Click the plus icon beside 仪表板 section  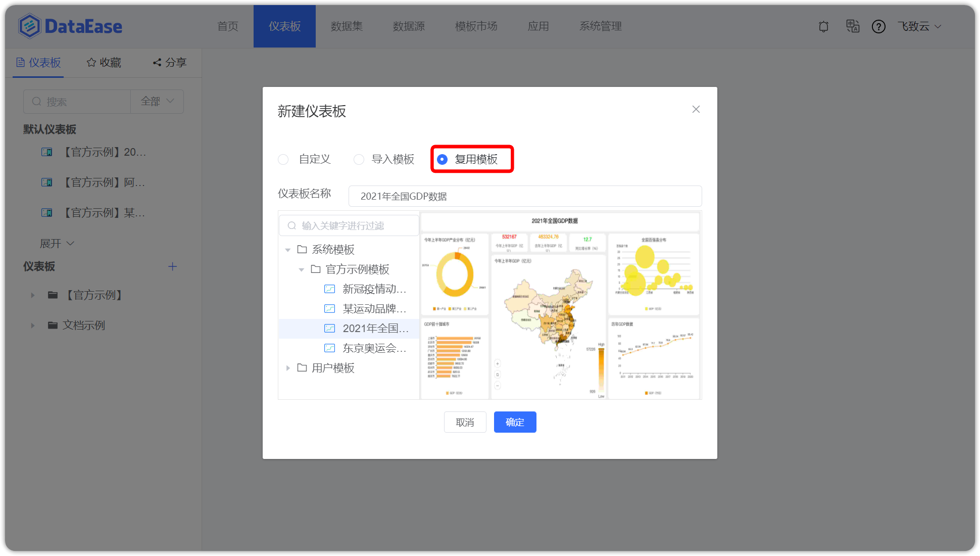click(x=173, y=266)
